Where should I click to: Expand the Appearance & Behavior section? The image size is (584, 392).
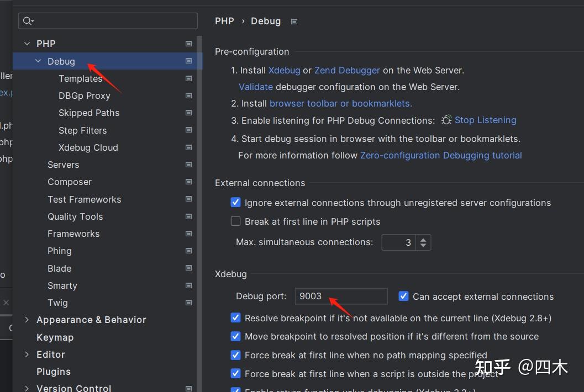pyautogui.click(x=27, y=320)
